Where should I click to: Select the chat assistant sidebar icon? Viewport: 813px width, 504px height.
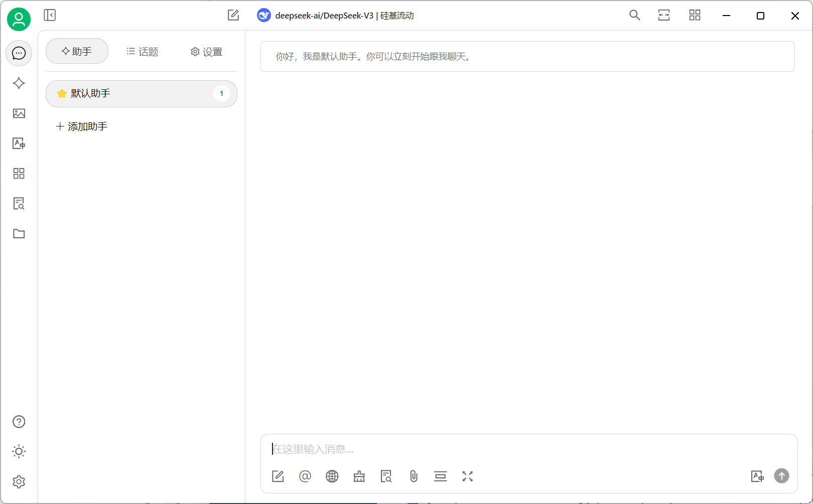(19, 53)
